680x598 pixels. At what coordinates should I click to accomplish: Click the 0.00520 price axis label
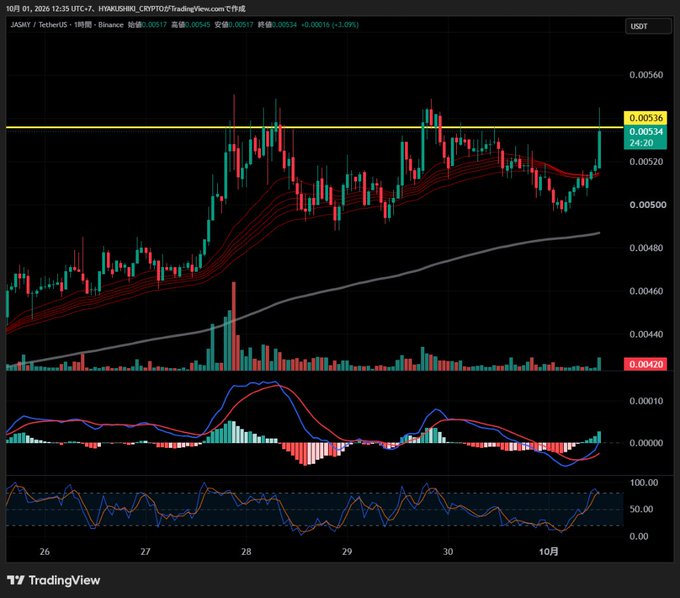click(646, 162)
